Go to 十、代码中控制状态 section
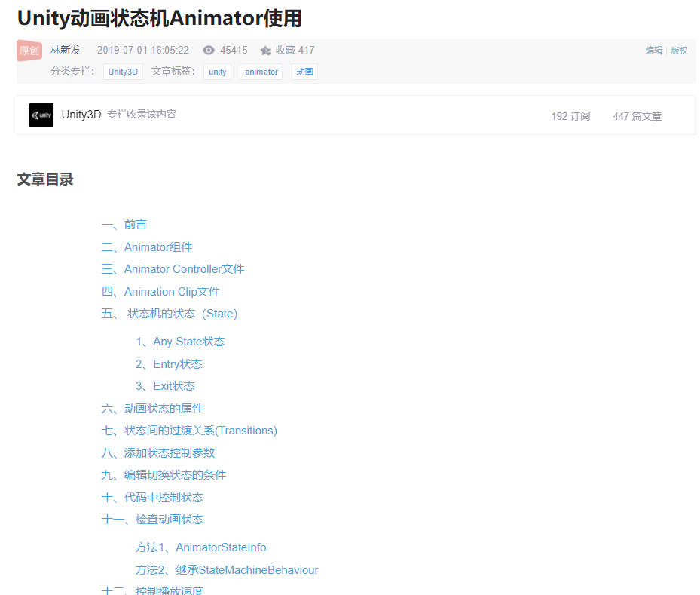The image size is (700, 595). [152, 497]
